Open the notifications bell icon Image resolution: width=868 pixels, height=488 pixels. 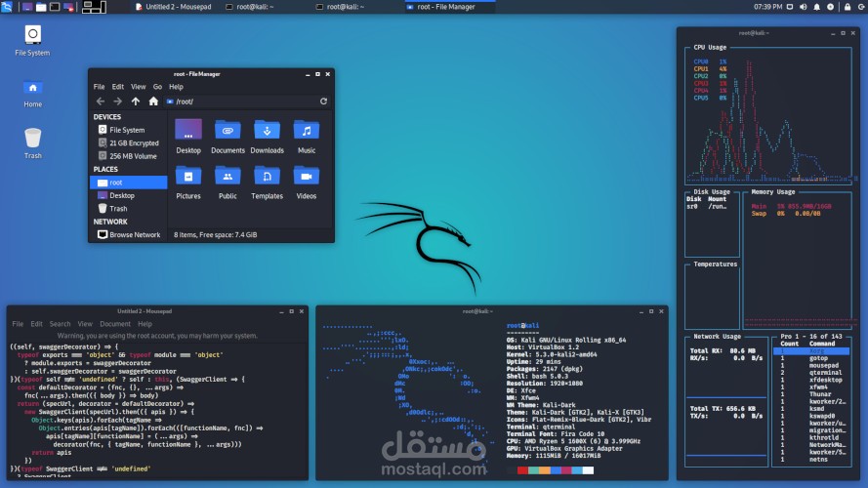coord(817,7)
